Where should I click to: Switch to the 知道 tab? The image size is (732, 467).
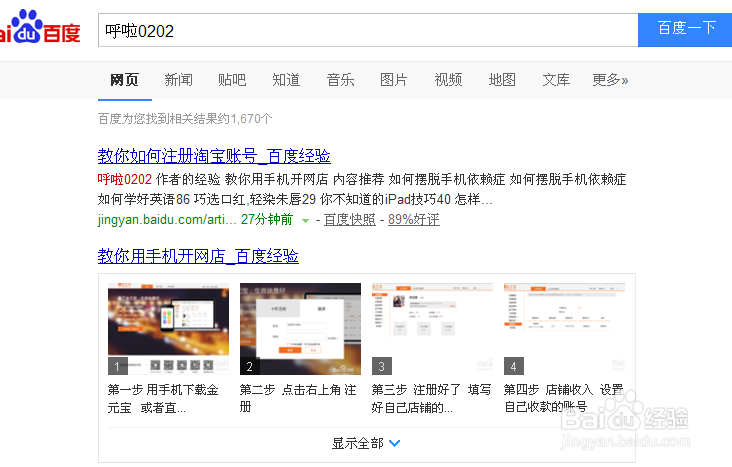pyautogui.click(x=286, y=80)
